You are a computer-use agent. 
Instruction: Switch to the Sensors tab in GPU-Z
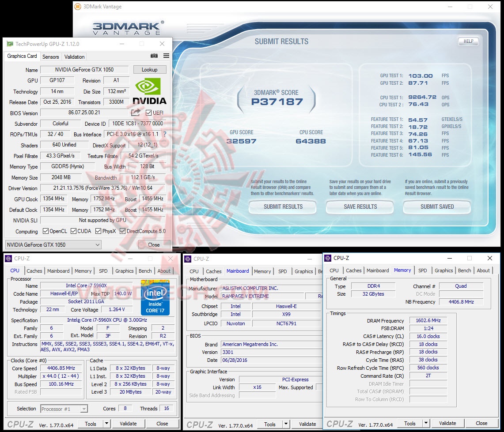click(50, 56)
